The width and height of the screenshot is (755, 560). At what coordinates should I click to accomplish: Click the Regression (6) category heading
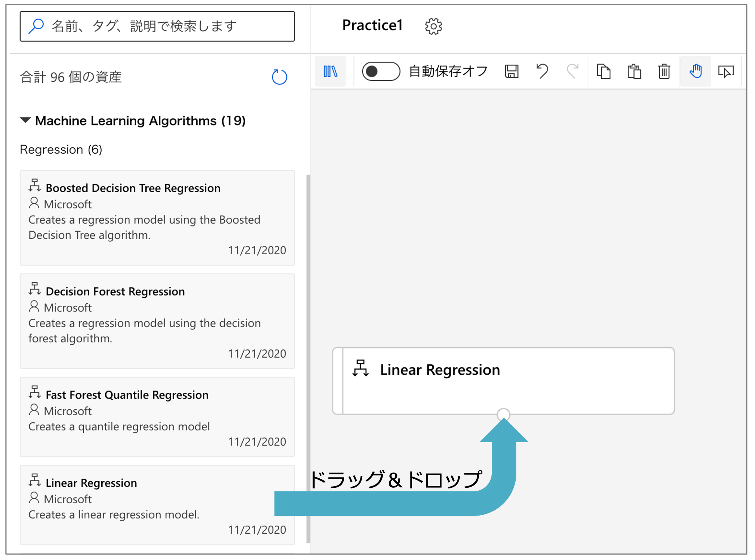pyautogui.click(x=61, y=150)
